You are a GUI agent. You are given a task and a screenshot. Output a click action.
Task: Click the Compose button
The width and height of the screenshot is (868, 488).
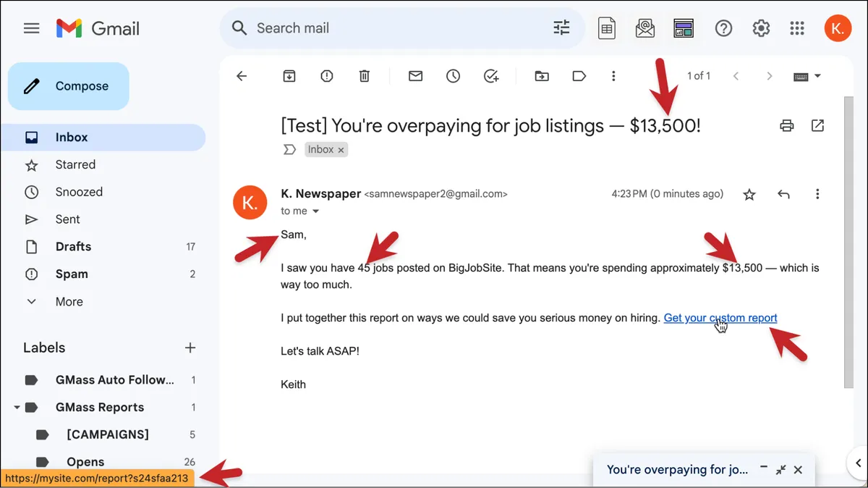pyautogui.click(x=69, y=86)
